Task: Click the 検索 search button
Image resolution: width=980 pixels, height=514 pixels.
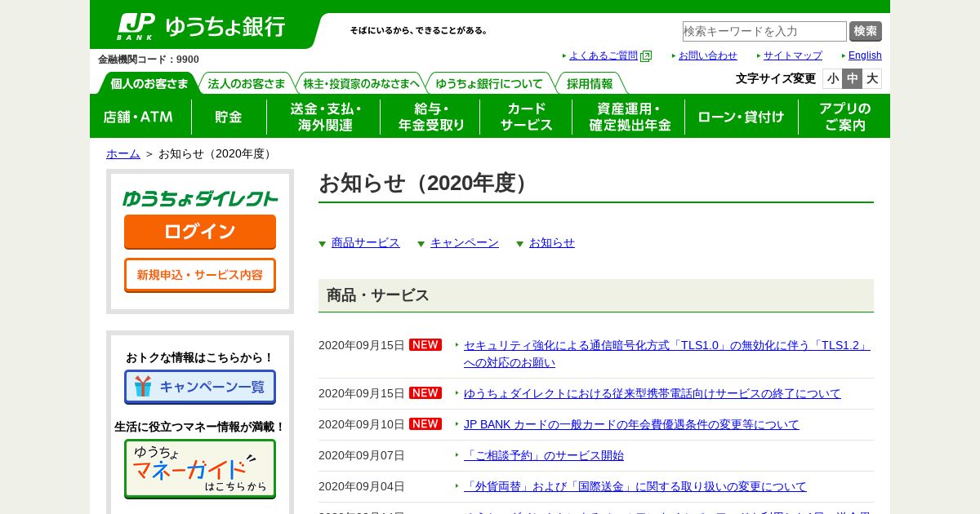Action: click(x=866, y=31)
